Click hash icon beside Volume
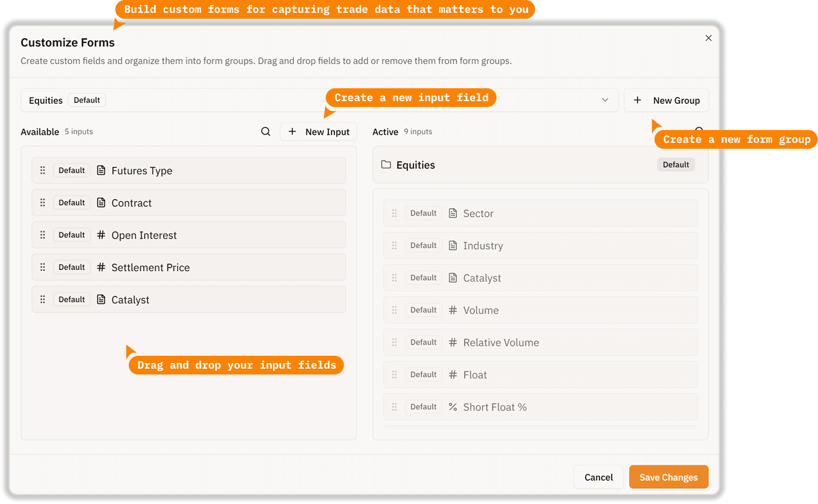This screenshot has width=818, height=504. 453,310
